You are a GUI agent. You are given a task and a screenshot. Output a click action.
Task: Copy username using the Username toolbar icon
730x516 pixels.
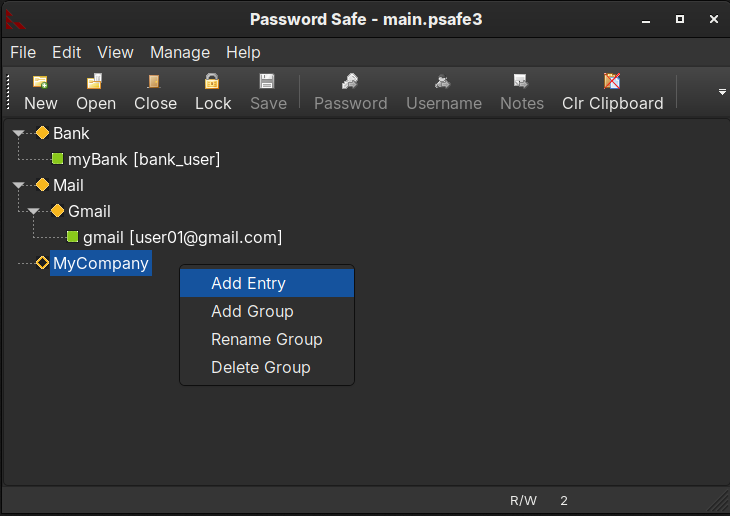coord(443,82)
